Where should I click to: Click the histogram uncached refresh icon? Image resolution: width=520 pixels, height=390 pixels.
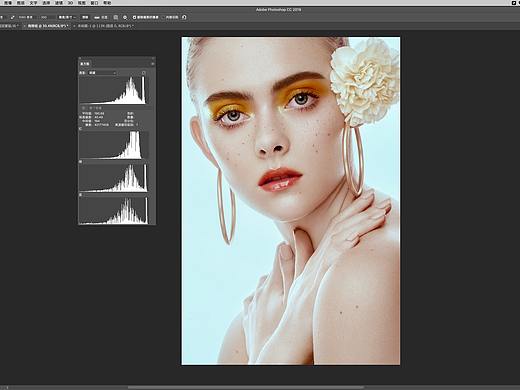click(144, 73)
